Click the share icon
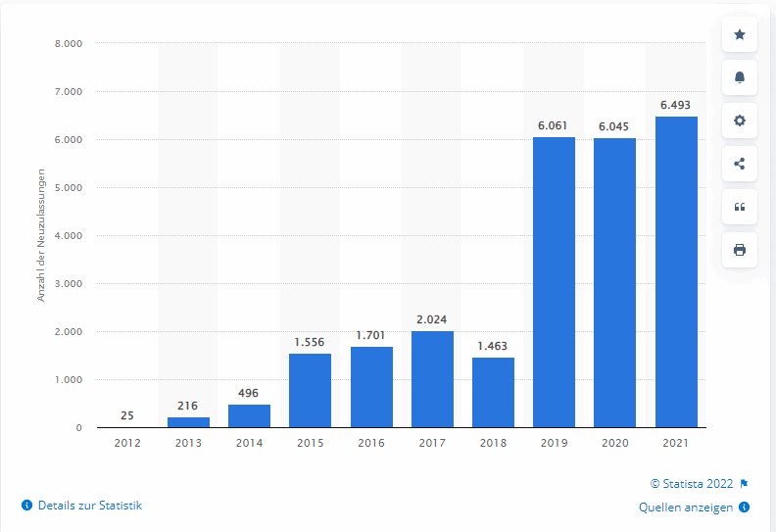Image resolution: width=776 pixels, height=532 pixels. (740, 164)
